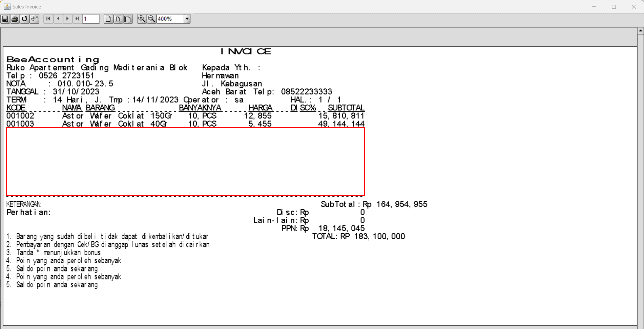
Task: Click the Sales Invoice window app icon
Action: click(x=7, y=6)
